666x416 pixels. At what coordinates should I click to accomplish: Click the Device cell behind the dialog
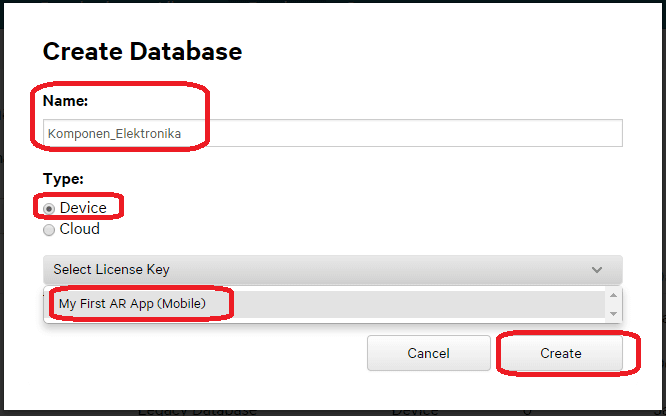[415, 410]
